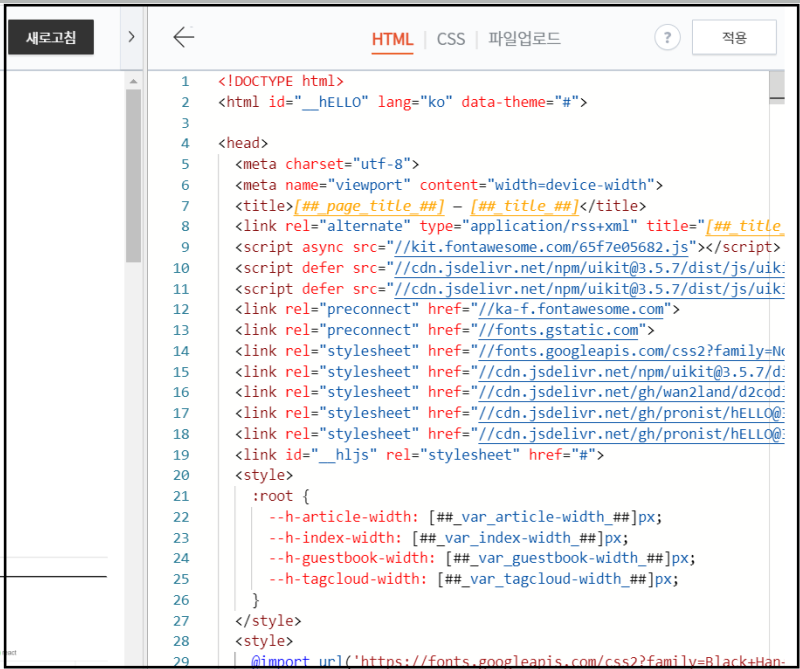Click :root selector on line 21
Screen dimensions: 800x669
click(272, 497)
